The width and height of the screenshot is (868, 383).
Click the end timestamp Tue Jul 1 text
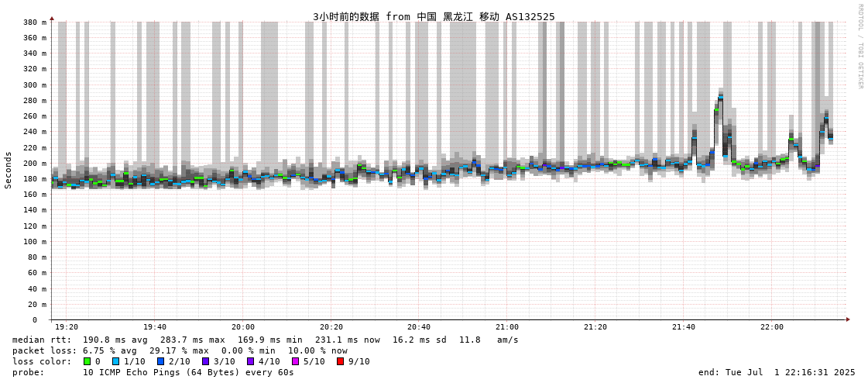point(777,372)
